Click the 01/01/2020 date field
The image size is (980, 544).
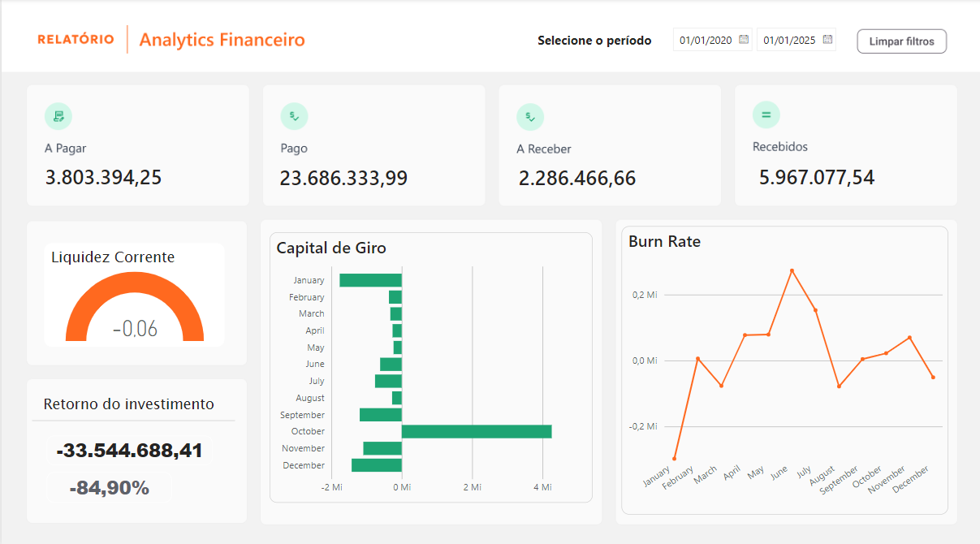[705, 39]
